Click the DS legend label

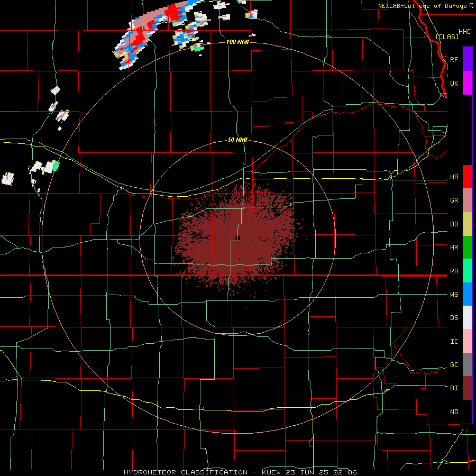coord(454,318)
